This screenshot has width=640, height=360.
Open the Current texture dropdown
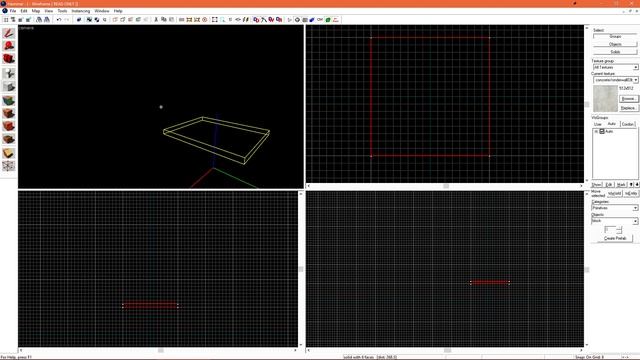click(616, 80)
